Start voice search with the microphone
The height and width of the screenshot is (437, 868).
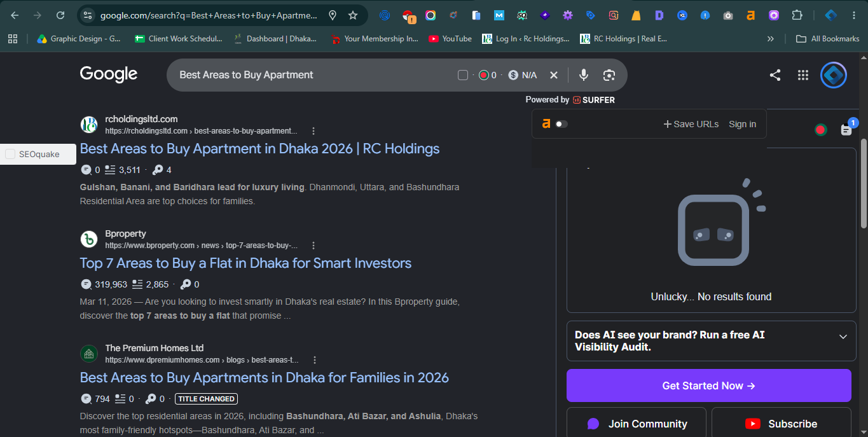[x=584, y=75]
